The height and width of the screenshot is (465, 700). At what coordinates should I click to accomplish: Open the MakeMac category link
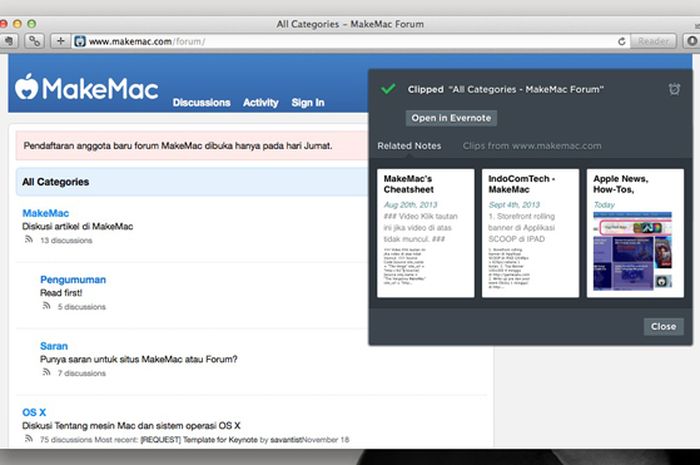tap(46, 213)
